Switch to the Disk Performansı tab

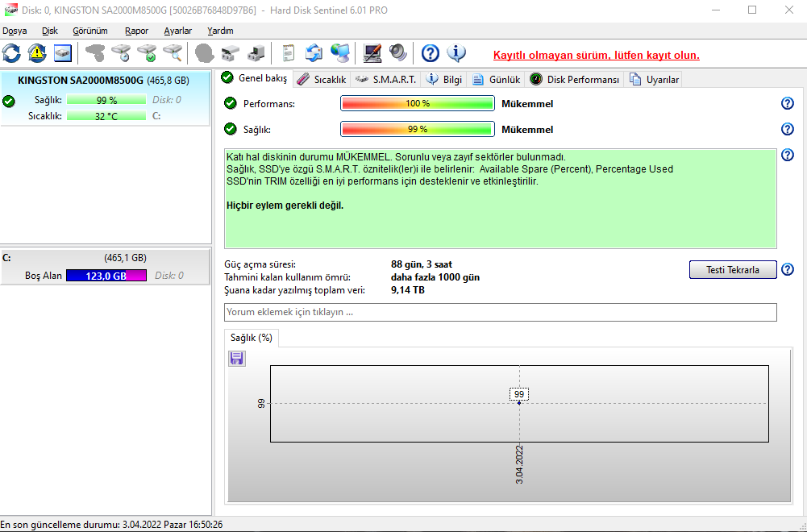click(x=574, y=79)
